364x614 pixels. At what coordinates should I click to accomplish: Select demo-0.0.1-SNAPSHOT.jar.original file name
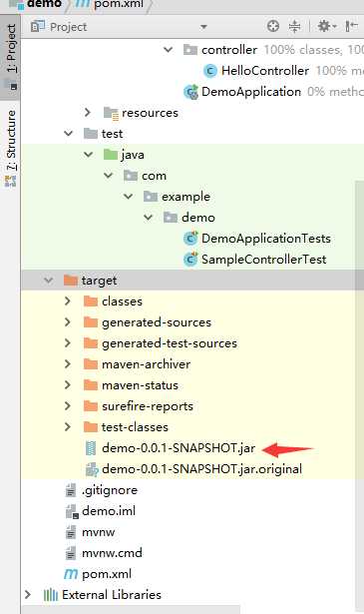201,469
